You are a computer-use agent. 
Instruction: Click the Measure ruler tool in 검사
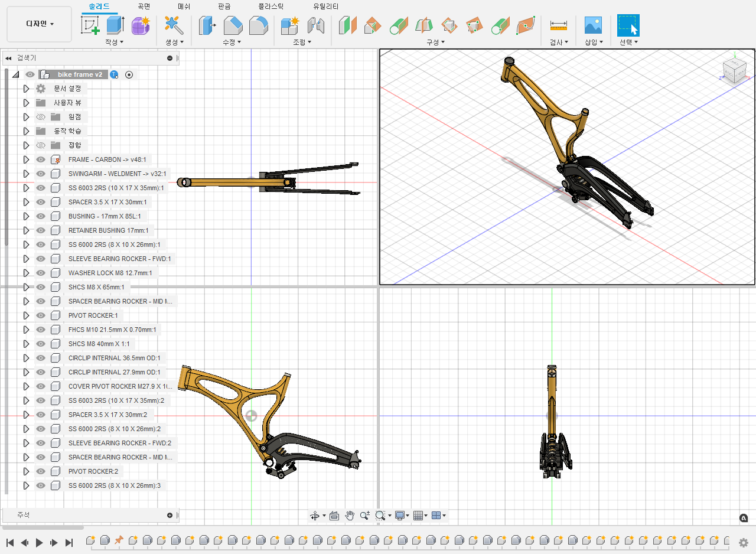tap(558, 26)
